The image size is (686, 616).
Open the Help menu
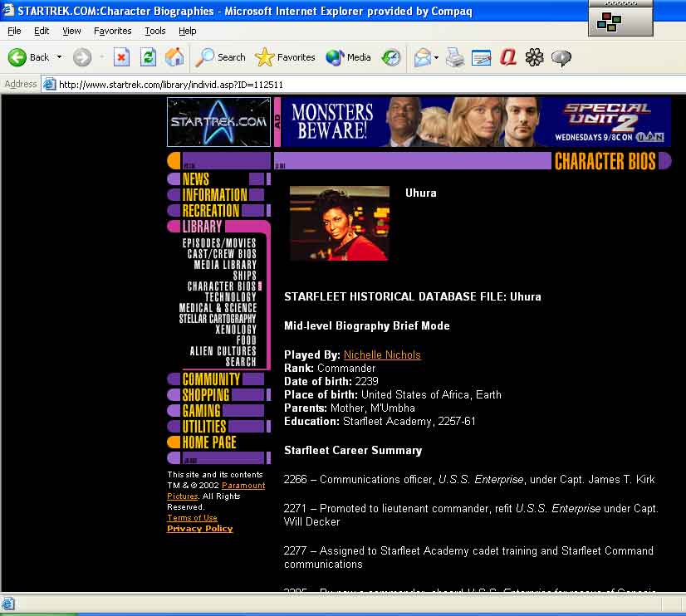187,31
